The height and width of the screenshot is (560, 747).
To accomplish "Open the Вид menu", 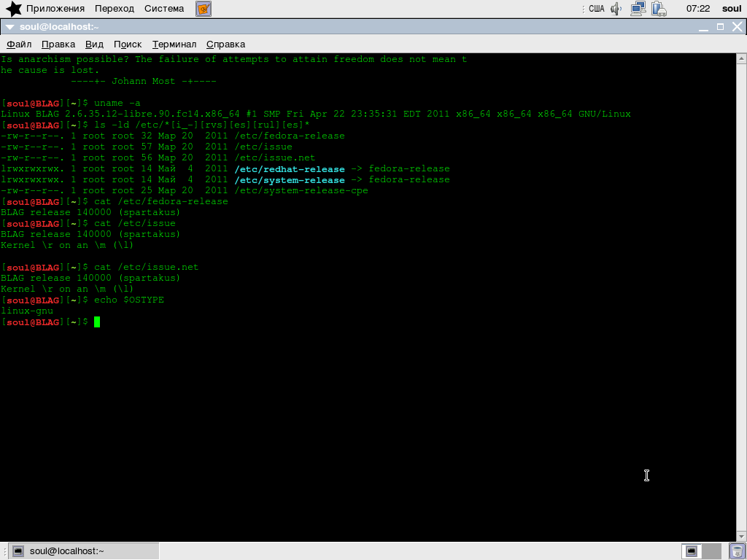I will [94, 44].
